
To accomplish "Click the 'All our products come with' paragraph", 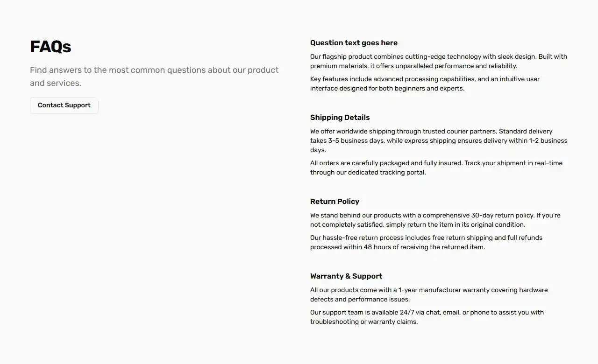I will click(428, 294).
